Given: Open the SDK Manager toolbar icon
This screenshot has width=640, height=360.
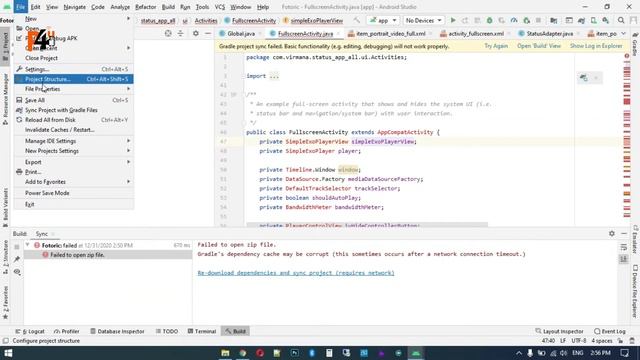Looking at the screenshot, I should (606, 20).
